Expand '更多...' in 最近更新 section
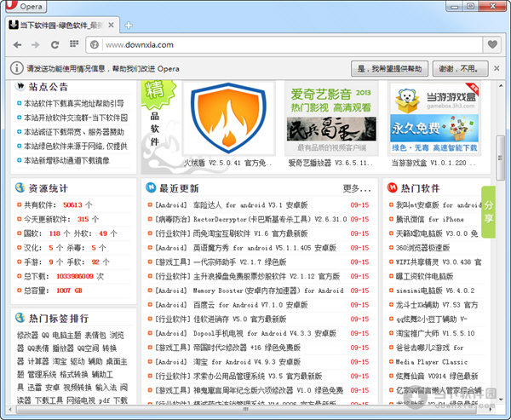The image size is (511, 420). tap(357, 187)
